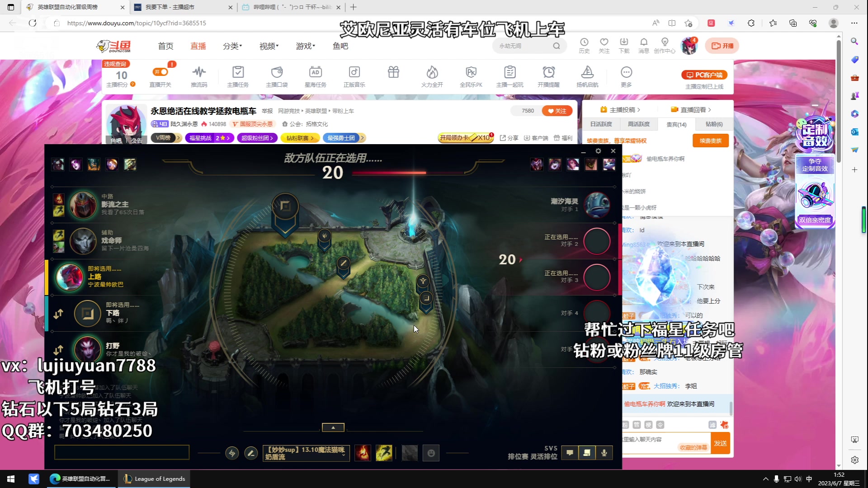Toggle swap pick order for 下路 row
The image size is (868, 488).
pos(58,314)
